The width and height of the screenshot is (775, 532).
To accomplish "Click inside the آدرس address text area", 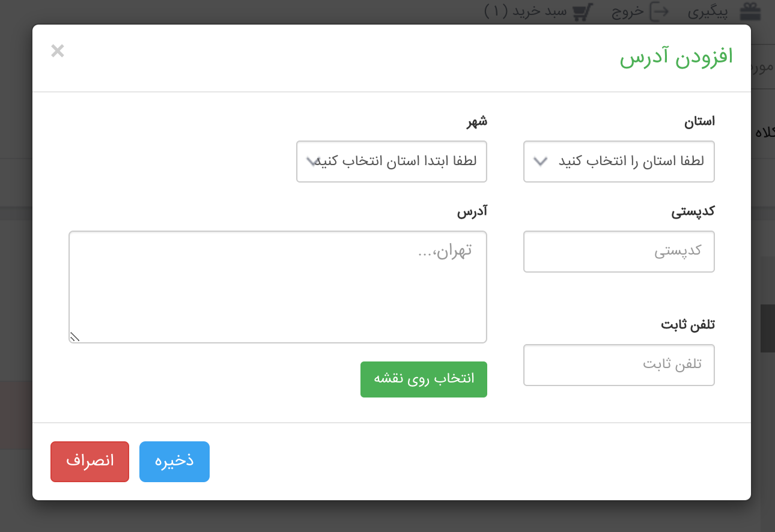I will coord(278,287).
